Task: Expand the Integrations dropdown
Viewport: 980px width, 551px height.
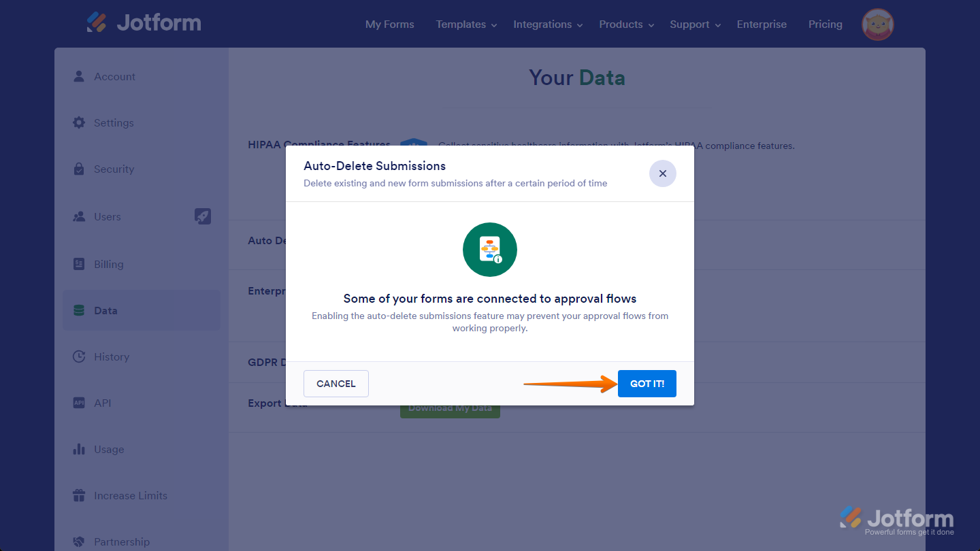Action: click(542, 24)
